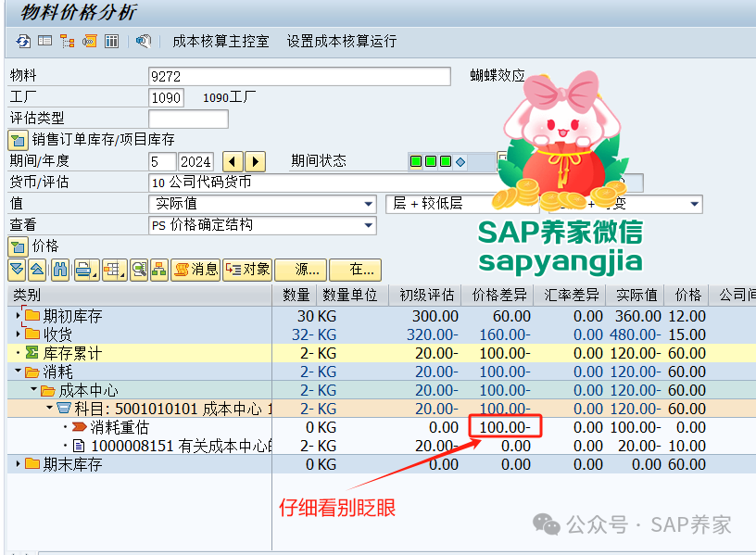
Task: Click the 期初库存 folder icon
Action: point(32,315)
